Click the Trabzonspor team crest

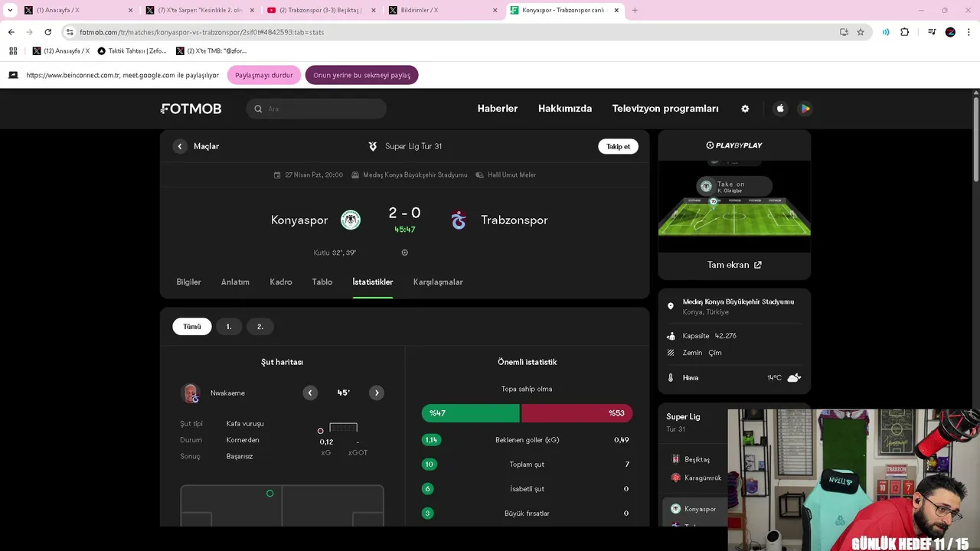pos(459,220)
